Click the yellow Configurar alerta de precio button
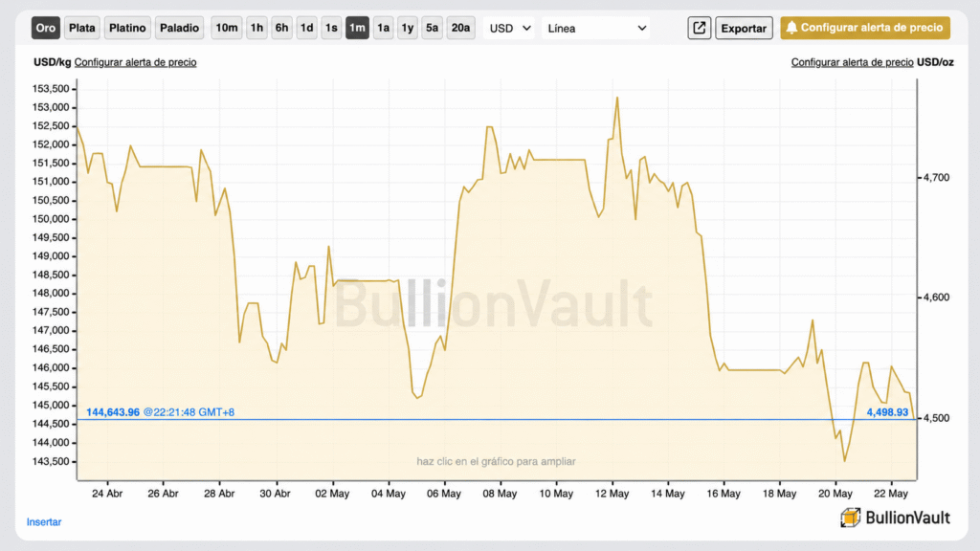Screen dimensions: 980x551 click(865, 28)
